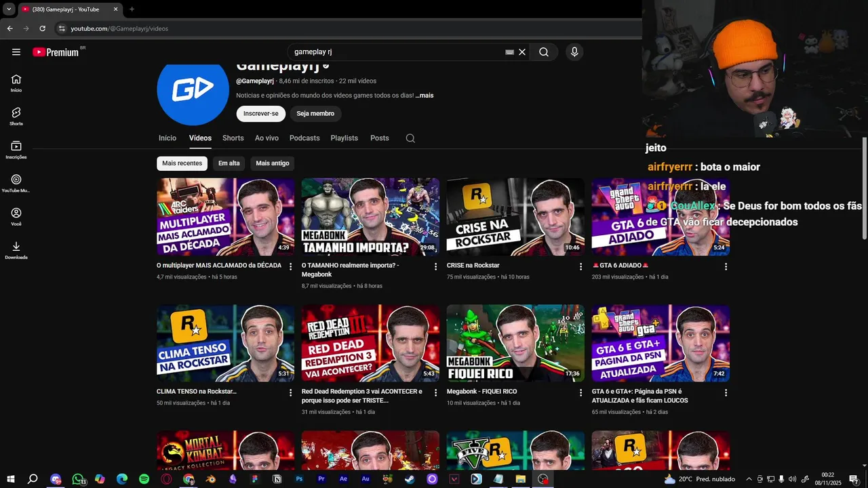Image resolution: width=868 pixels, height=488 pixels.
Task: Select the Início channel tab
Action: [167, 138]
